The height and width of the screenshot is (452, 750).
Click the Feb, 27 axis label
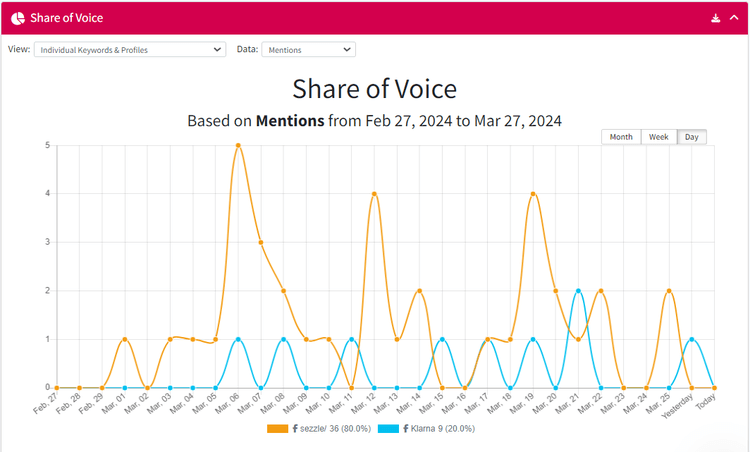pos(45,403)
